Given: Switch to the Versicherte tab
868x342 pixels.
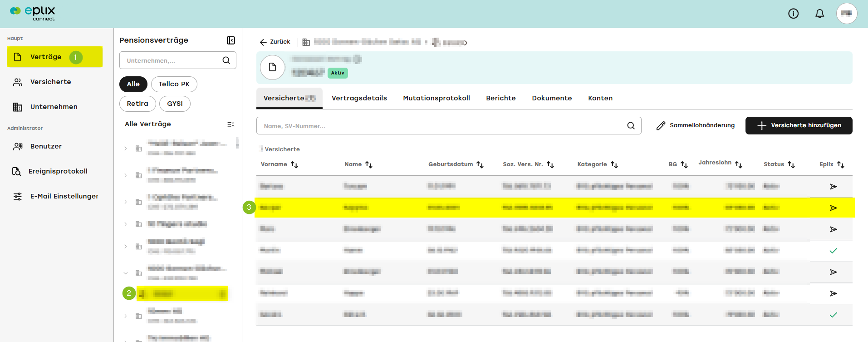Looking at the screenshot, I should [289, 98].
